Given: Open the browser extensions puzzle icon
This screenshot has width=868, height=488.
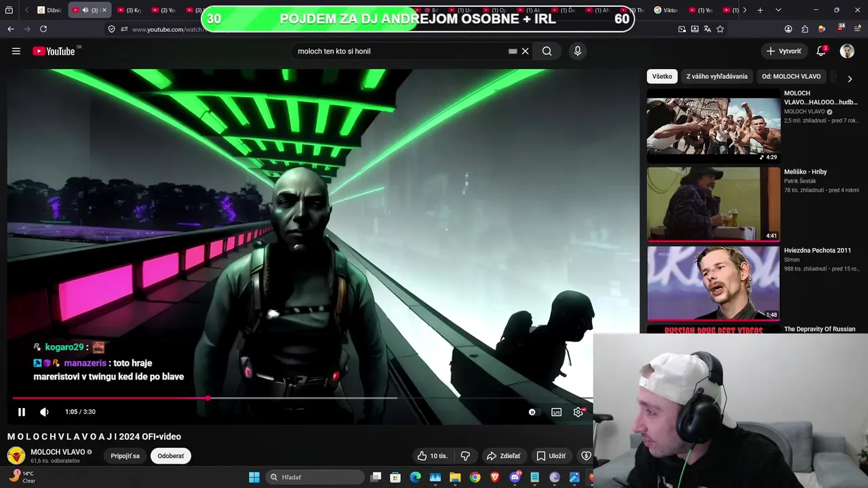Looking at the screenshot, I should coord(804,29).
